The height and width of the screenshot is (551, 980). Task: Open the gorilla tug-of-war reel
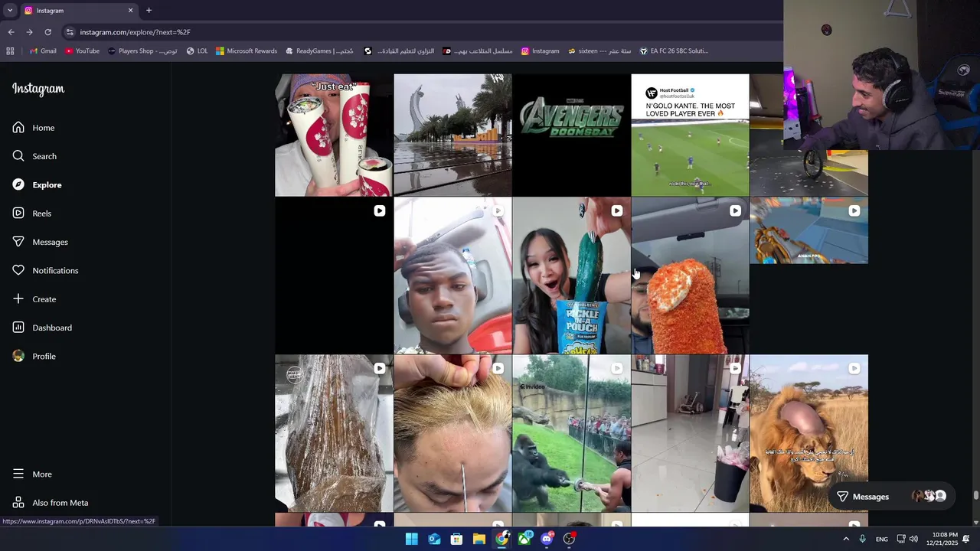[x=571, y=433]
